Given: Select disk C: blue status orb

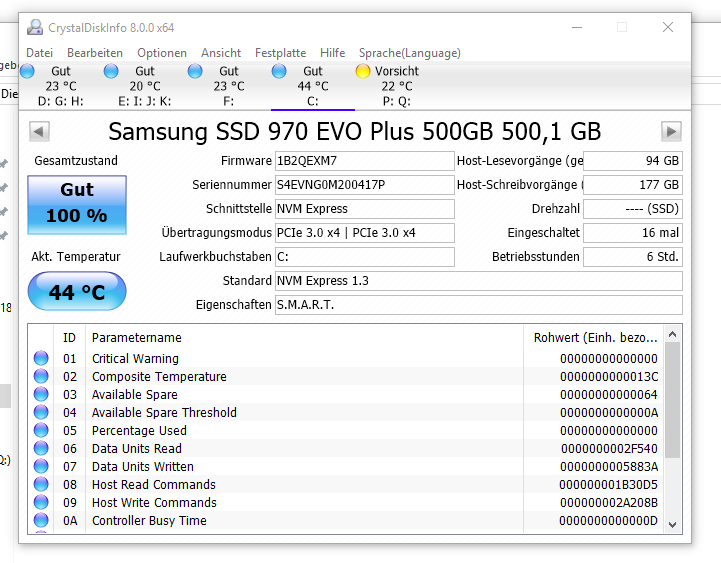Looking at the screenshot, I should click(279, 71).
